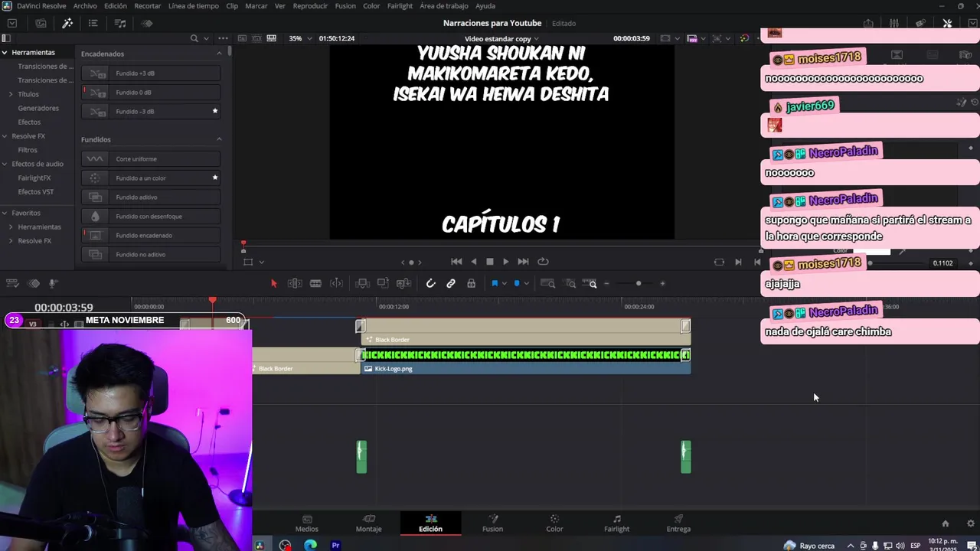The image size is (980, 551).
Task: Toggle position lock padlock icon
Action: [x=471, y=283]
